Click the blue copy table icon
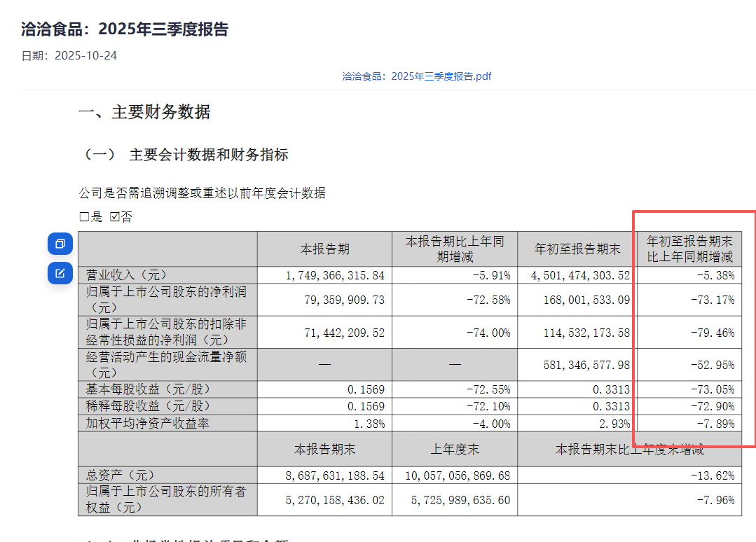756x542 pixels. (60, 244)
